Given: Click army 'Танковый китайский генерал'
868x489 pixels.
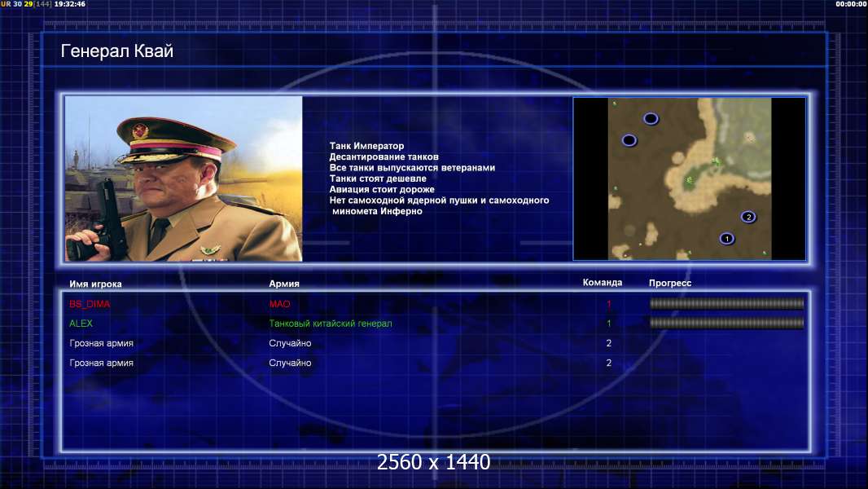Looking at the screenshot, I should click(331, 324).
